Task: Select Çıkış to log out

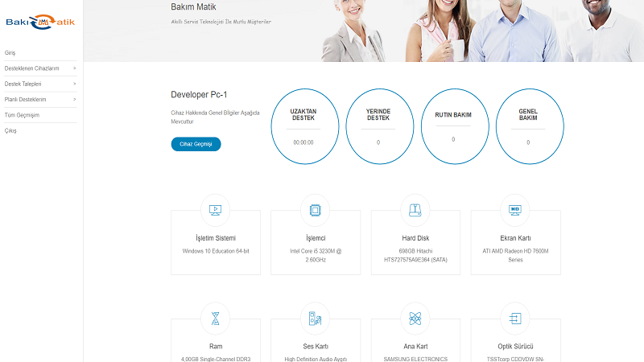Action: click(10, 130)
